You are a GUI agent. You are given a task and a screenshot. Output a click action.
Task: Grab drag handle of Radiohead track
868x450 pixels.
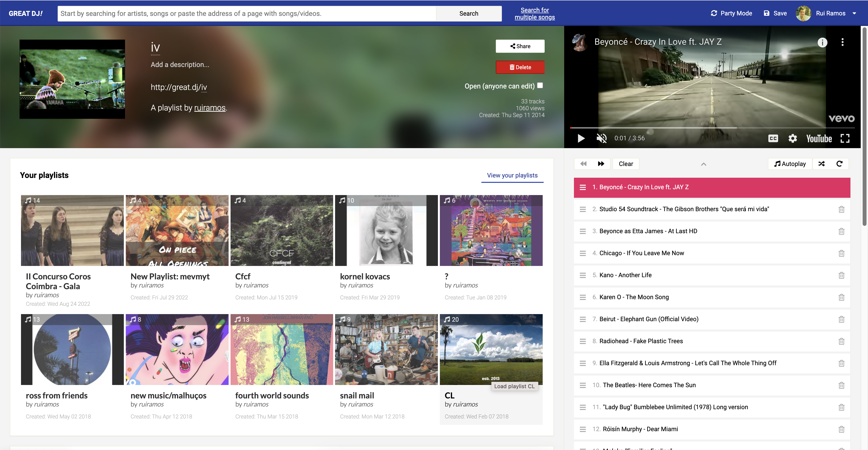tap(582, 341)
